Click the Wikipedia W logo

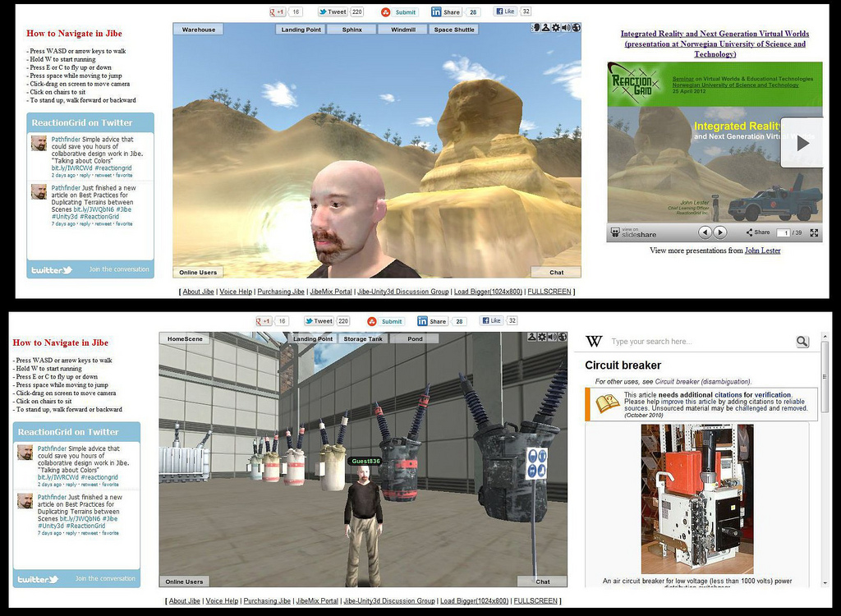pos(594,342)
